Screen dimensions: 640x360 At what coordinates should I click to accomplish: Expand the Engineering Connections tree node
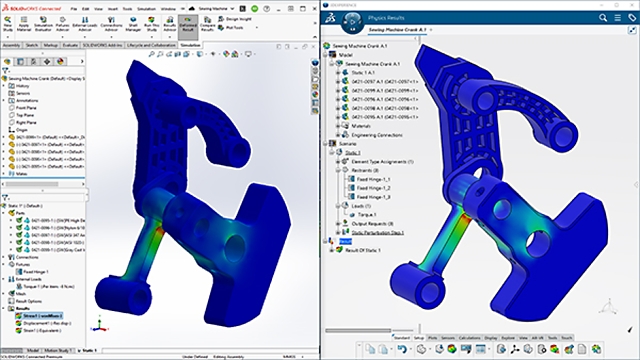pos(338,135)
